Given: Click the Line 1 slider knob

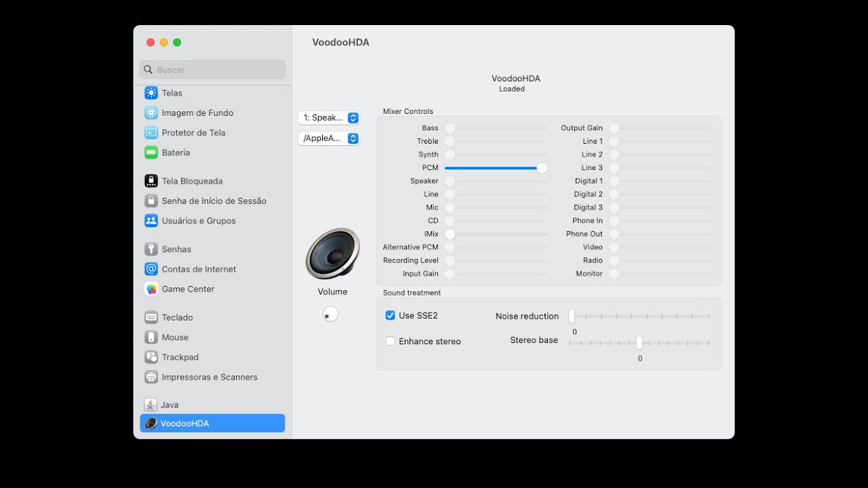Looking at the screenshot, I should (x=614, y=142).
